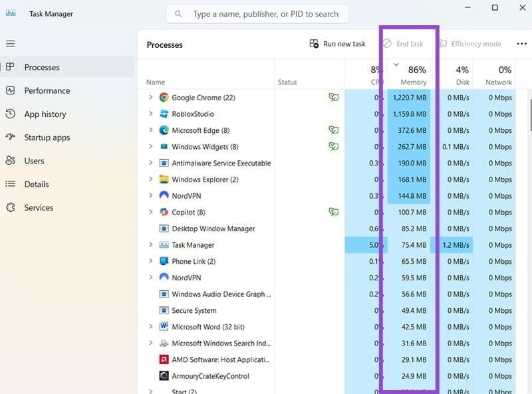Click efficiency leaf icon on Copilot row

[334, 212]
